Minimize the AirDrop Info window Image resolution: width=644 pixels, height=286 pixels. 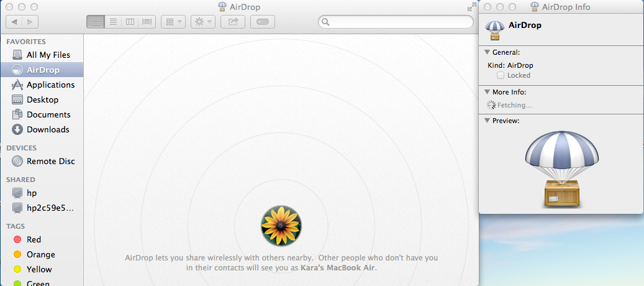click(x=500, y=7)
